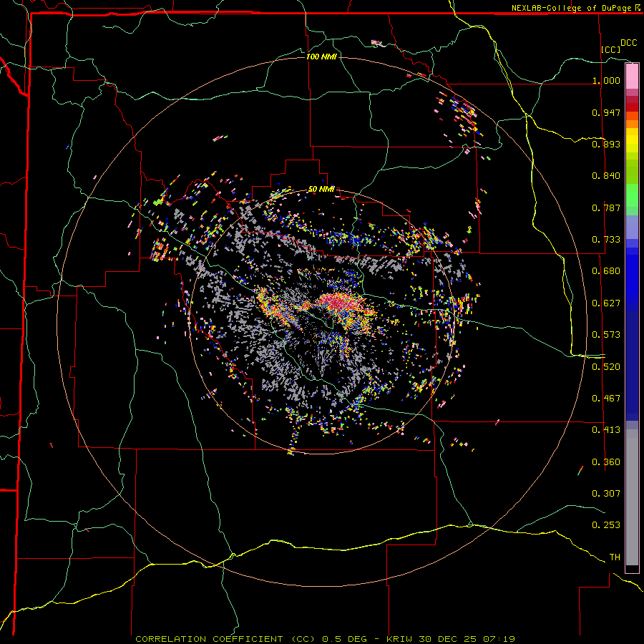
Task: Click the pink top segment of color bar
Action: (x=632, y=77)
